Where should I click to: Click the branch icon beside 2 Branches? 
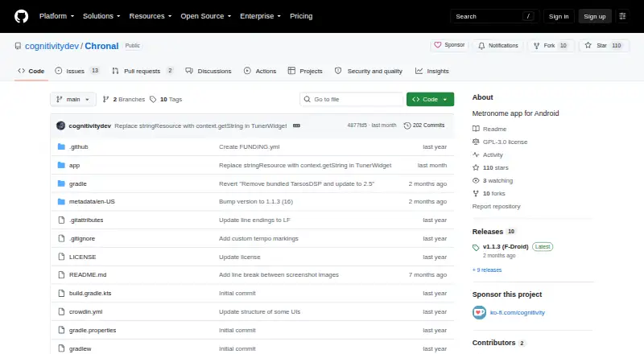(105, 100)
